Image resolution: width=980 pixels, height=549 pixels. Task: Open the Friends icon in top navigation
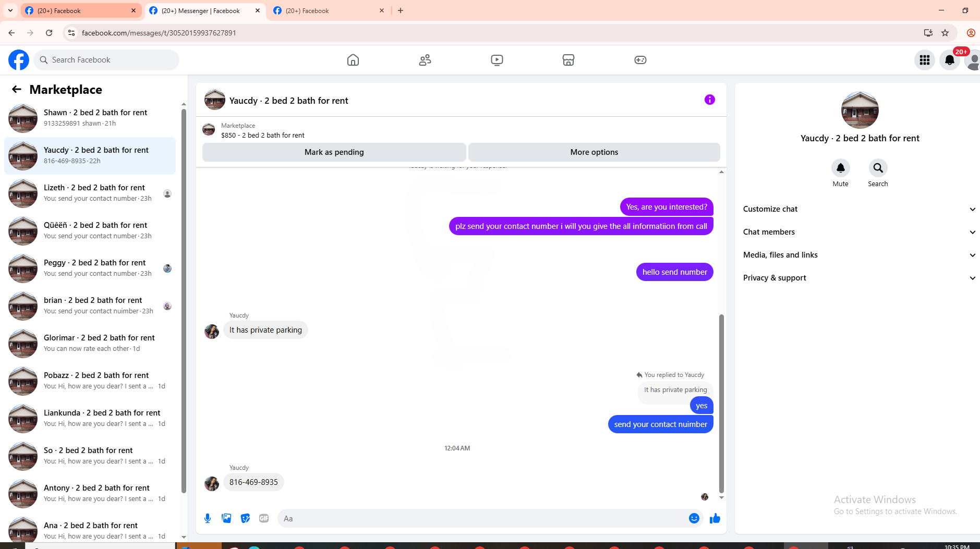pos(425,60)
